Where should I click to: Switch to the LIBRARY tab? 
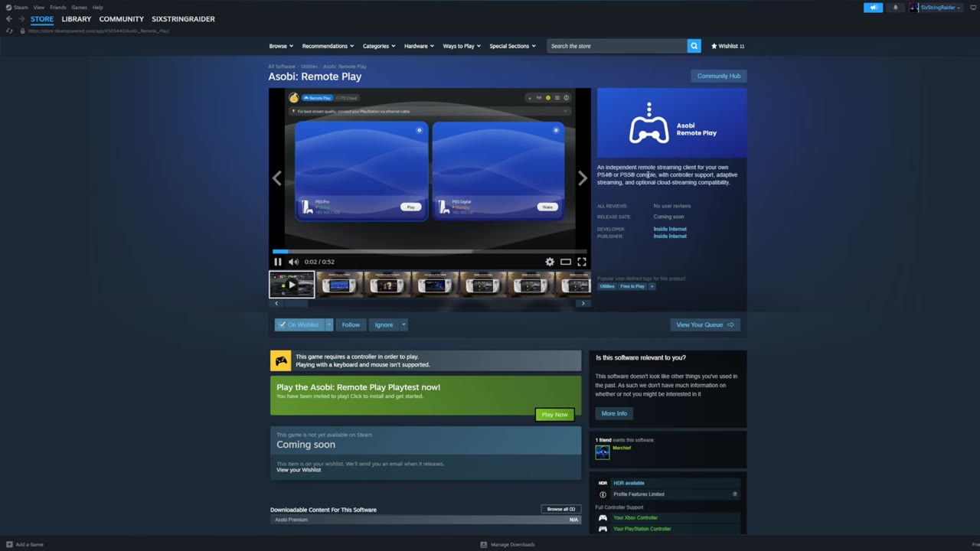point(77,19)
